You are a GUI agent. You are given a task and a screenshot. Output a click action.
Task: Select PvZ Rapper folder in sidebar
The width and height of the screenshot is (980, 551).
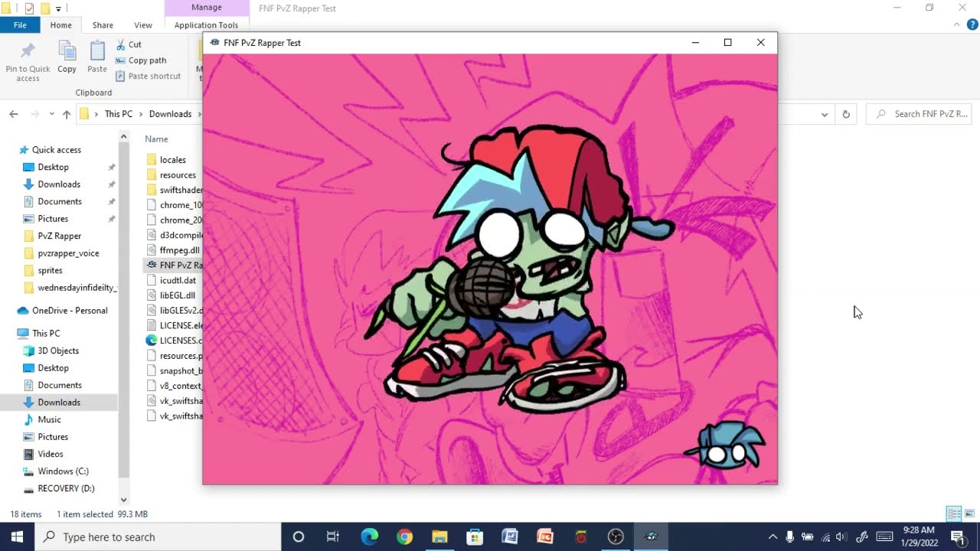pos(59,236)
